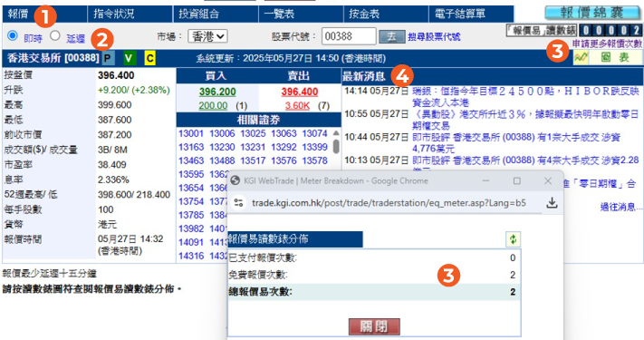Screen dimensions: 644x340
Task: Switch to 指令狀況 tab
Action: click(x=130, y=14)
